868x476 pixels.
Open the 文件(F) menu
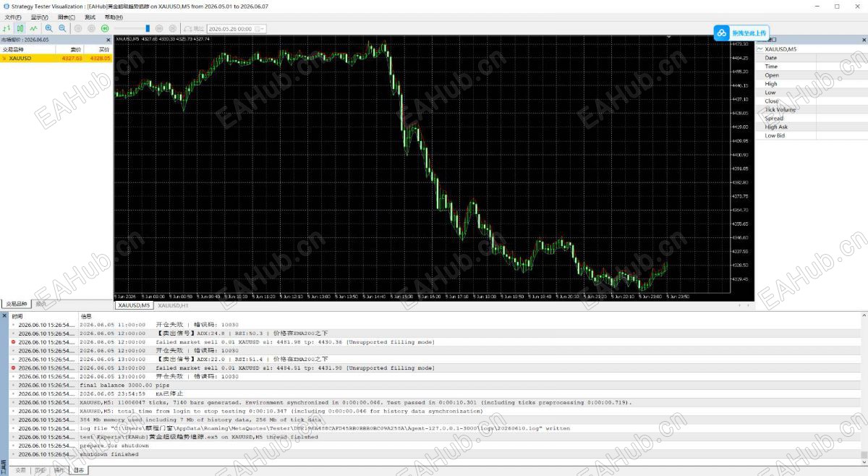(x=13, y=17)
